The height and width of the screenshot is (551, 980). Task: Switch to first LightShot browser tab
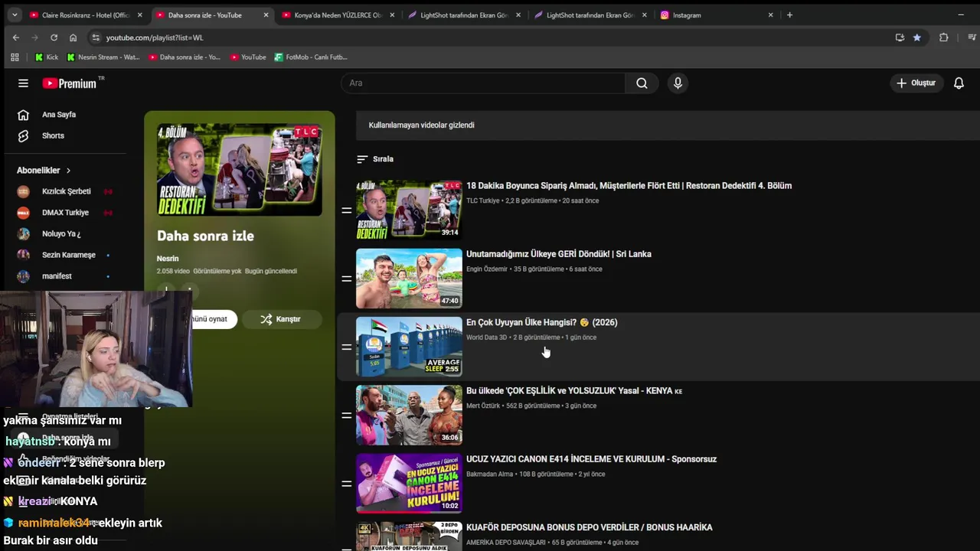click(464, 15)
